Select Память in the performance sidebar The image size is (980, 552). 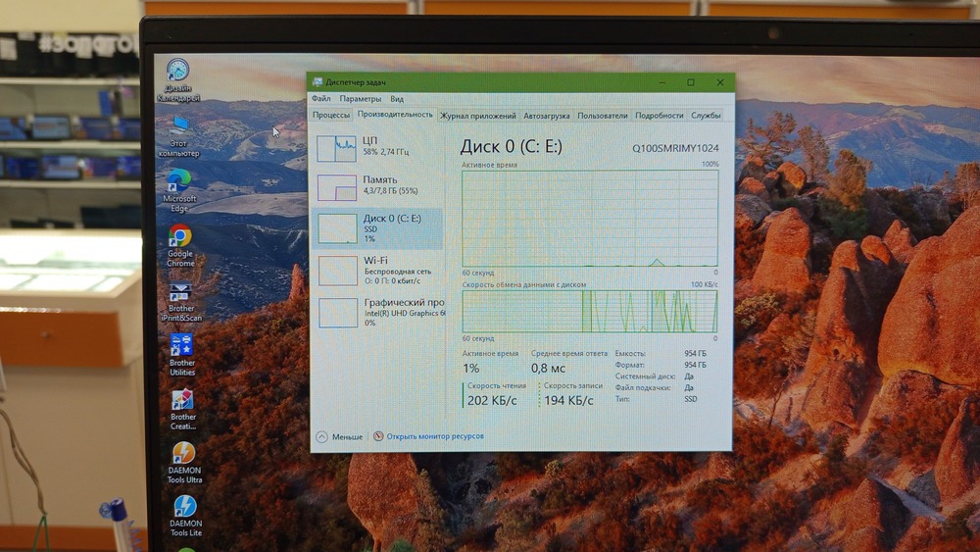click(x=376, y=185)
